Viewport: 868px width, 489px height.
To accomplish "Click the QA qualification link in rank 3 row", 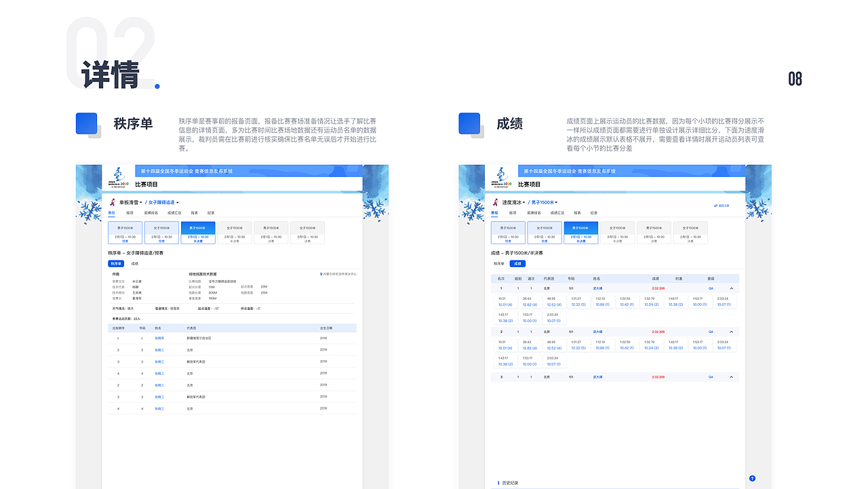I will (711, 376).
